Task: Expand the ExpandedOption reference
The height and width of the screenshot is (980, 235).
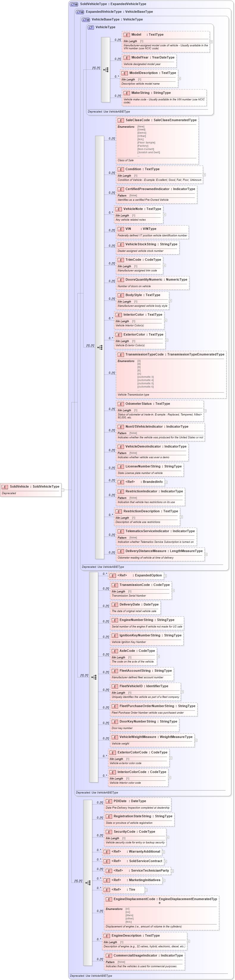Action: [x=165, y=576]
